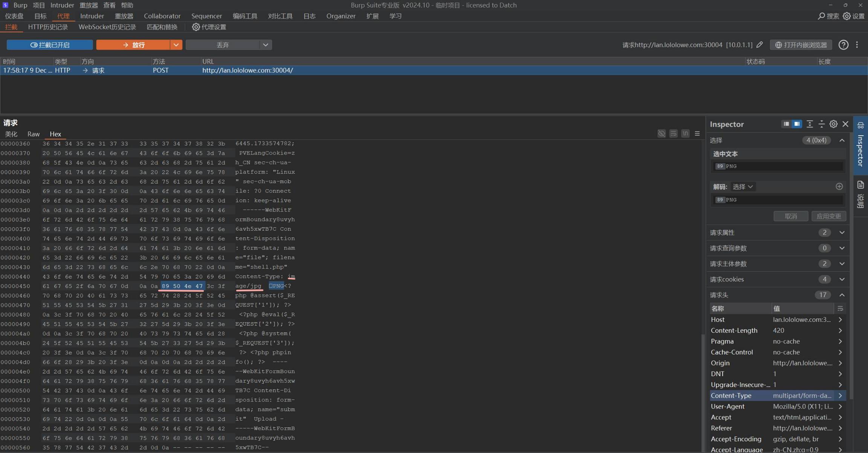Expand the 请求cookies section
This screenshot has height=453, width=868.
[842, 279]
